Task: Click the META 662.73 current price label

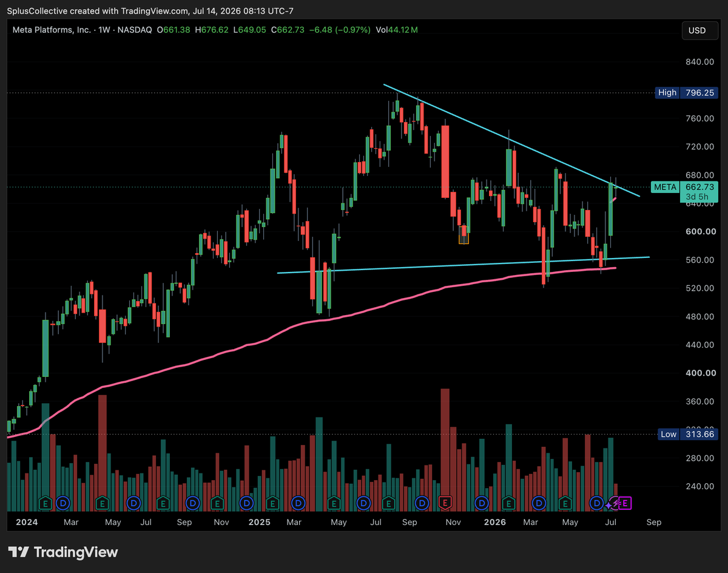Action: [685, 191]
